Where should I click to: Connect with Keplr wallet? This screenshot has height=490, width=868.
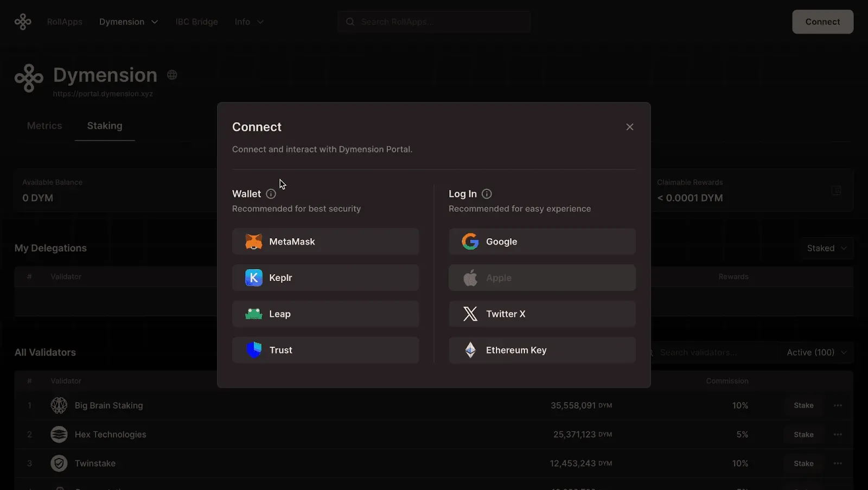click(x=325, y=278)
